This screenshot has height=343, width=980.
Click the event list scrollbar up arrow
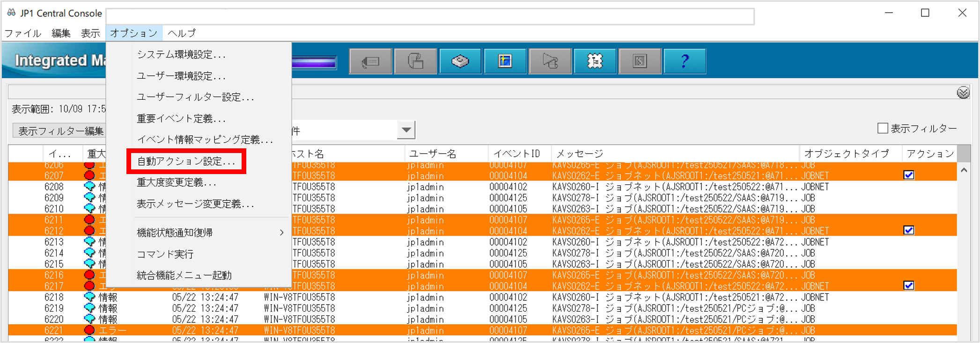pos(964,171)
